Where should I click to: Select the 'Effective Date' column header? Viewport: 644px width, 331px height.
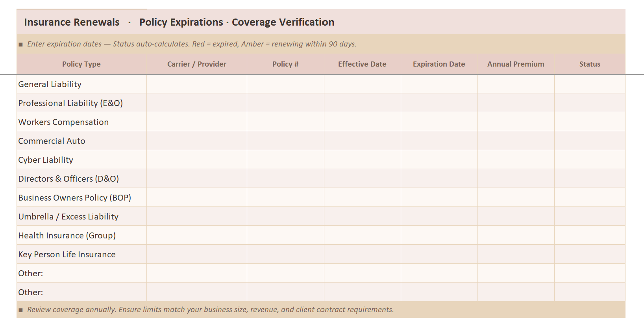click(x=362, y=64)
